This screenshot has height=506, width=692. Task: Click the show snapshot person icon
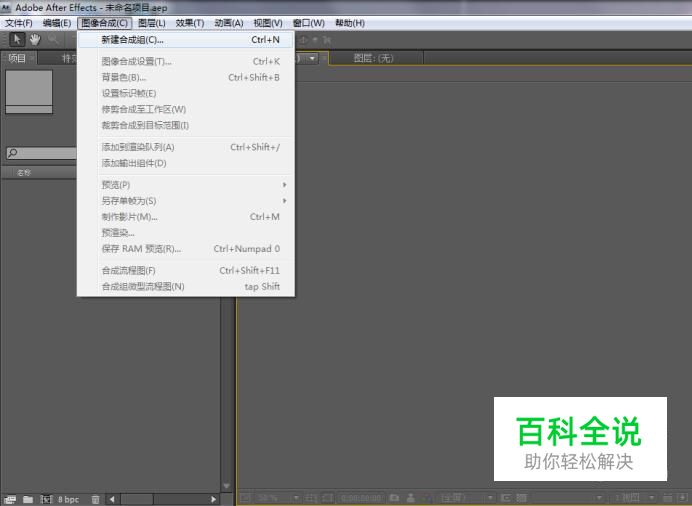tap(410, 498)
